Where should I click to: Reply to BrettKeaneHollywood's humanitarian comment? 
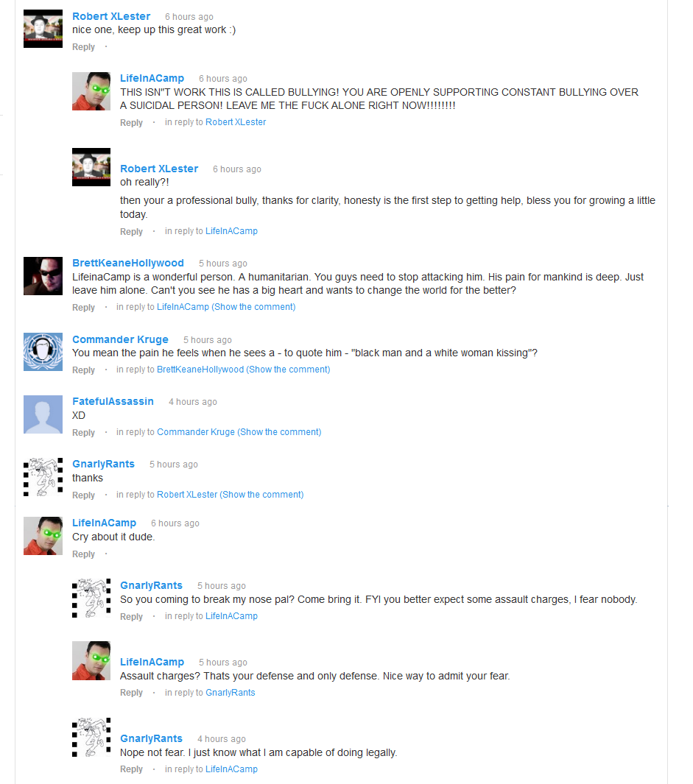coord(83,308)
